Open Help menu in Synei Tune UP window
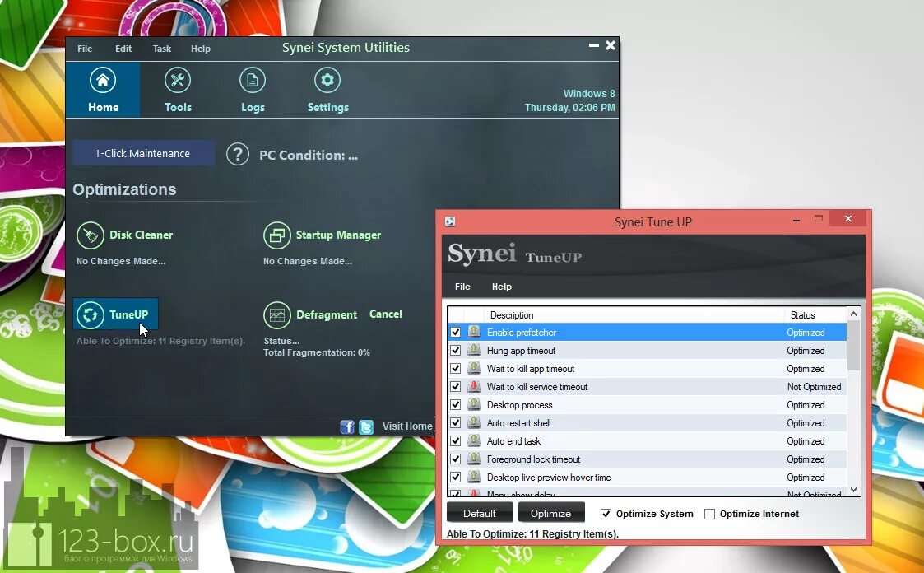The width and height of the screenshot is (924, 573). 501,286
